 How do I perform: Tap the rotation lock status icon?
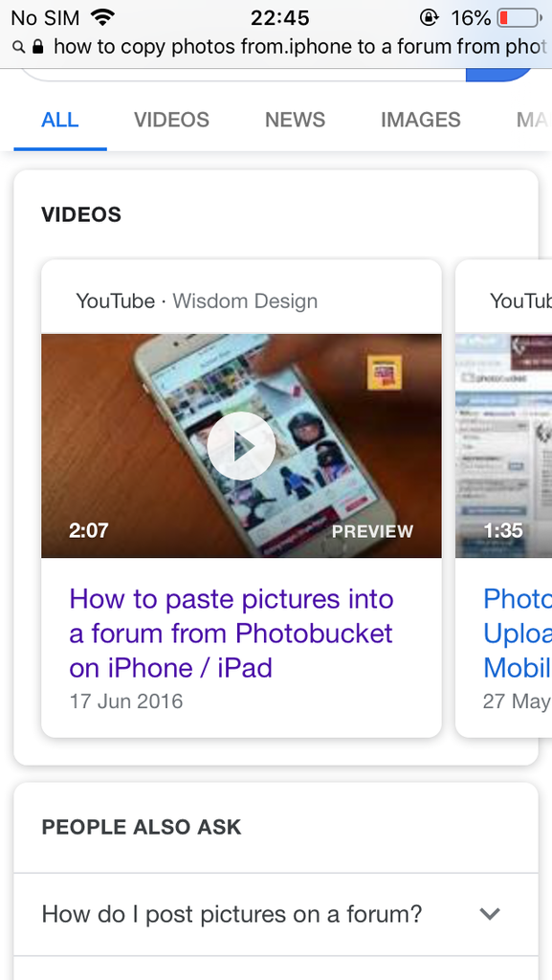(429, 18)
